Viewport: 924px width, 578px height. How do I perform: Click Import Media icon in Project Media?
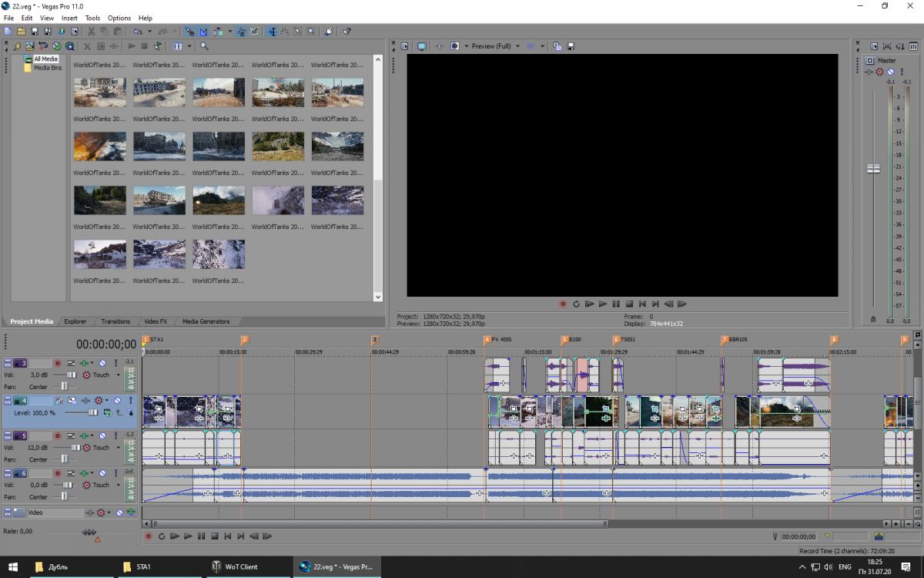click(x=29, y=46)
